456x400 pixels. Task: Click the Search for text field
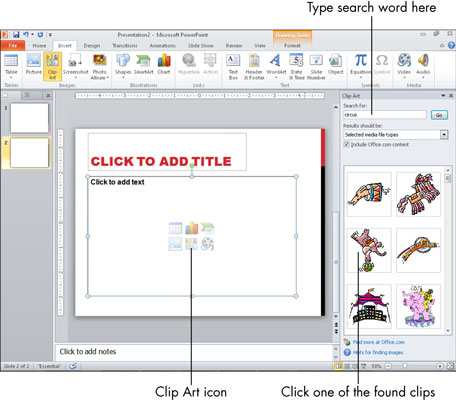[385, 115]
